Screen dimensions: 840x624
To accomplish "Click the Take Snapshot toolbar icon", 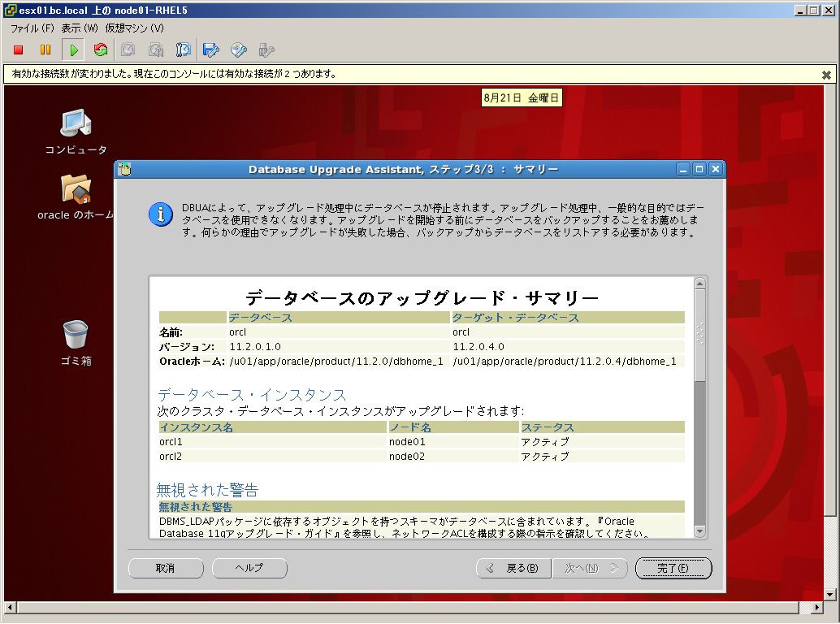I will click(x=128, y=50).
